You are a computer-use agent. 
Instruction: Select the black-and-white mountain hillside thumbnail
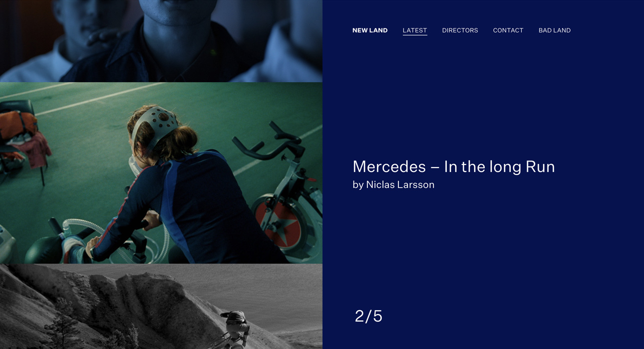(161, 307)
